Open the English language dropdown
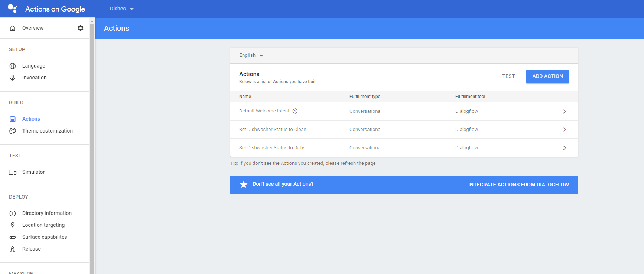Screen dimensions: 644x274 click(x=251, y=55)
